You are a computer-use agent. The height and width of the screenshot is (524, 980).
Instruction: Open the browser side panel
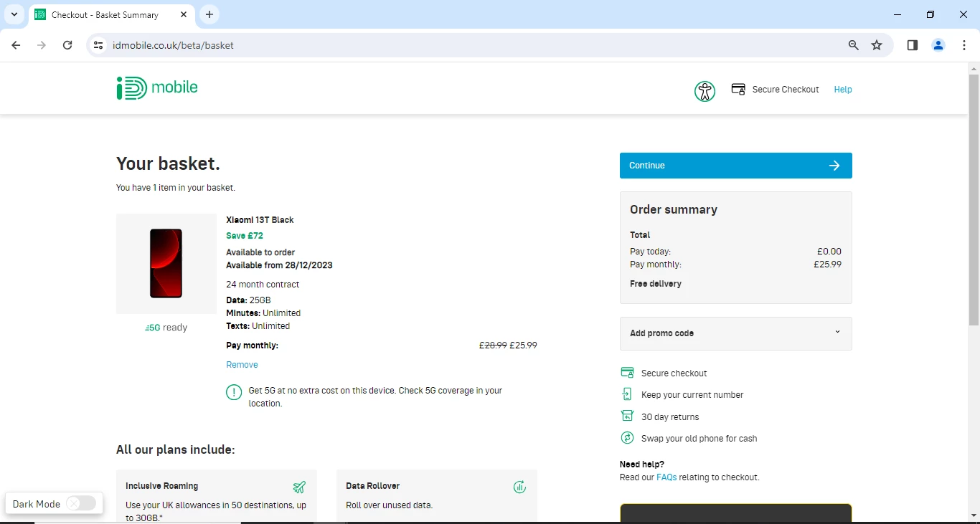[913, 45]
